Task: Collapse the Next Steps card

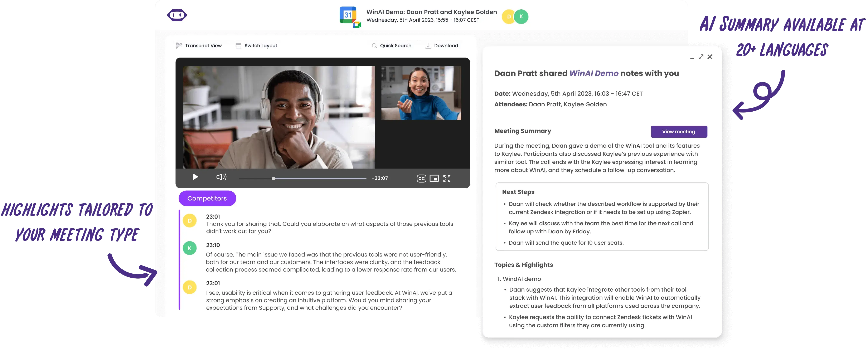Action: click(518, 192)
